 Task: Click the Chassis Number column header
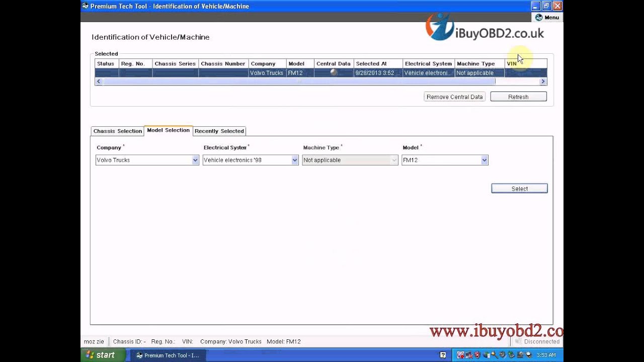223,63
